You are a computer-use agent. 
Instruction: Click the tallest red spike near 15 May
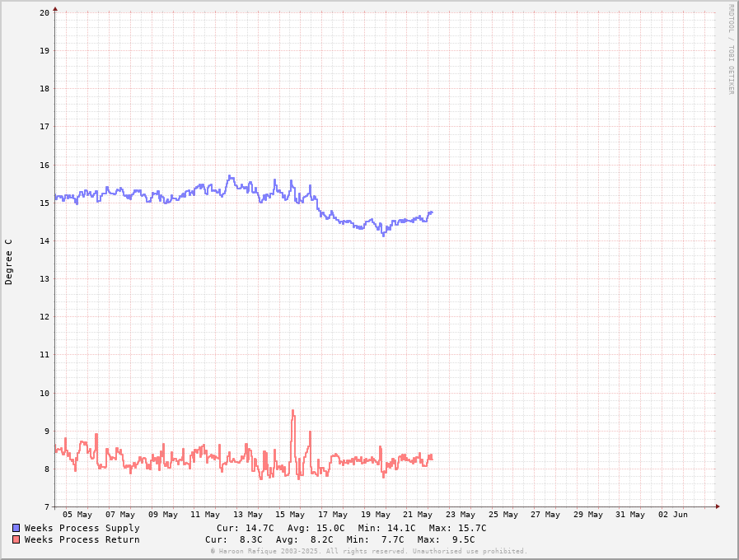tap(292, 412)
